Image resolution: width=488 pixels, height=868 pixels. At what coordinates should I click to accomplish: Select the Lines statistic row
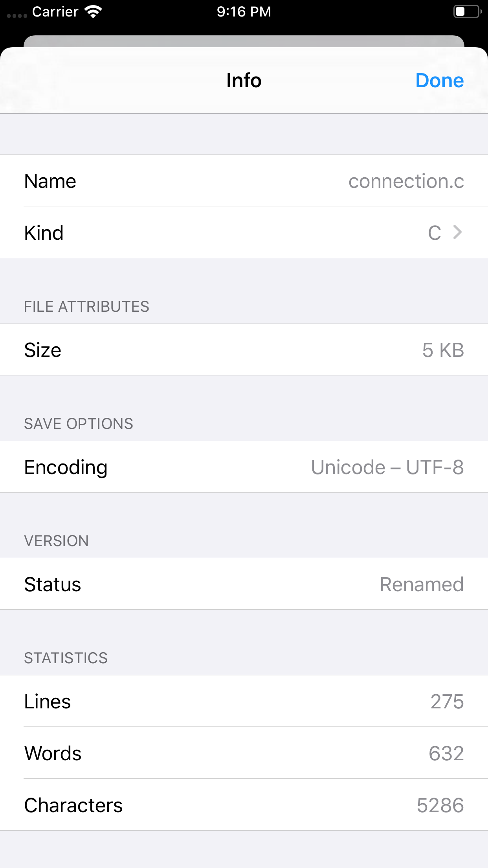click(244, 701)
